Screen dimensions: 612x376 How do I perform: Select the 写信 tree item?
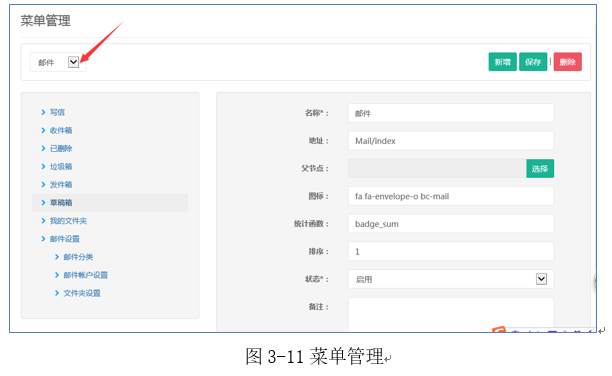click(57, 112)
